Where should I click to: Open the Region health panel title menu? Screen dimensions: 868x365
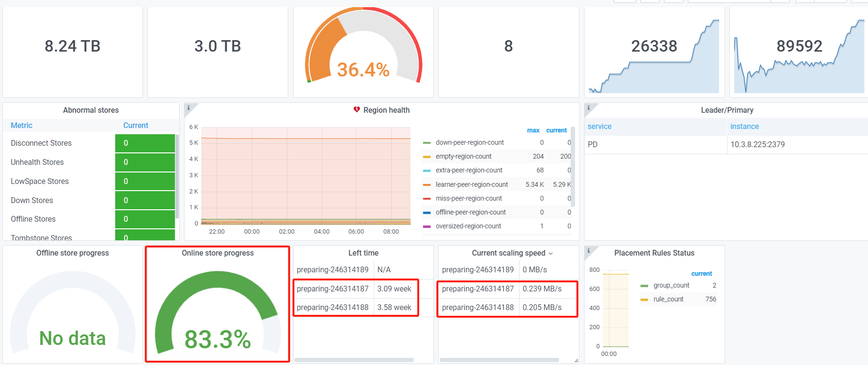click(386, 110)
